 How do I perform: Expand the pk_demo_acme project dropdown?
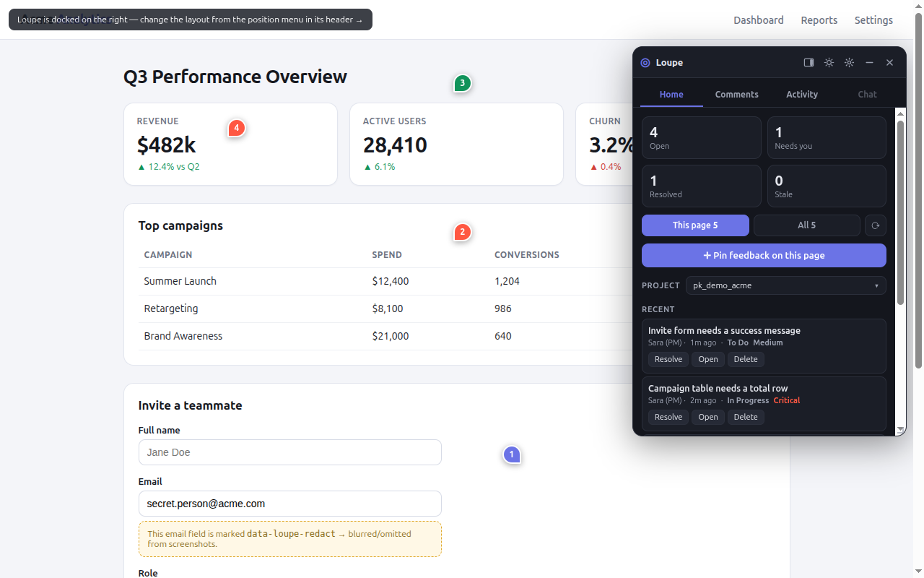click(x=785, y=285)
